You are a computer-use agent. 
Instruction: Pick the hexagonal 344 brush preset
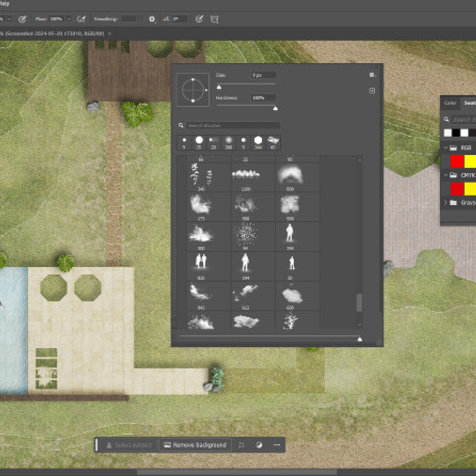258,141
